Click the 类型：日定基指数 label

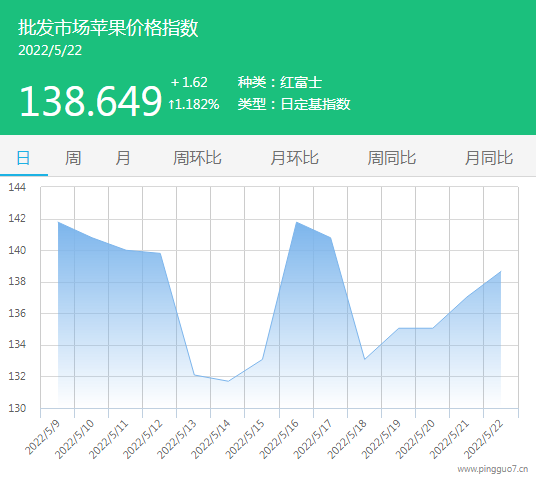[294, 104]
